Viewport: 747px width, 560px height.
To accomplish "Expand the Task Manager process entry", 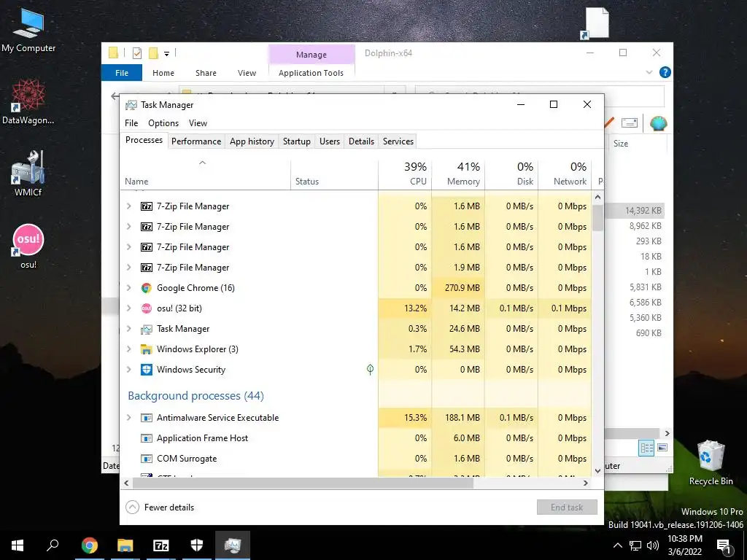I will (x=128, y=329).
